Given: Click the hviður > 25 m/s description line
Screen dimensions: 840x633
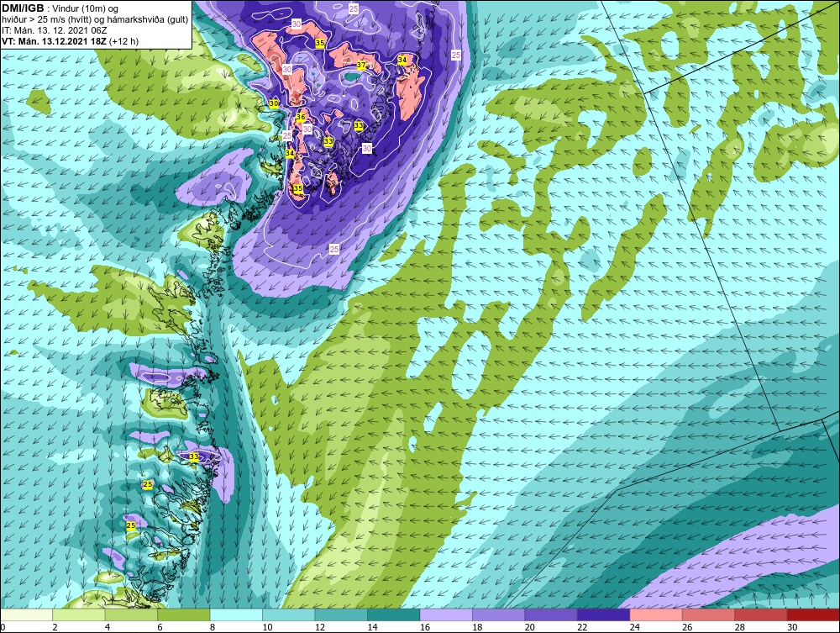Looking at the screenshot, I should click(x=96, y=20).
